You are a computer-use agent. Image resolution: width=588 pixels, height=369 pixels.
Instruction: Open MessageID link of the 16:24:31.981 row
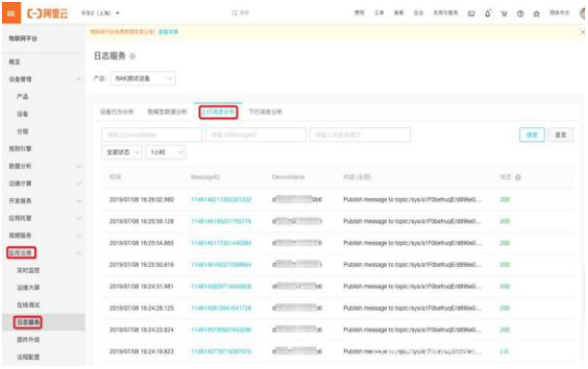[x=221, y=286]
